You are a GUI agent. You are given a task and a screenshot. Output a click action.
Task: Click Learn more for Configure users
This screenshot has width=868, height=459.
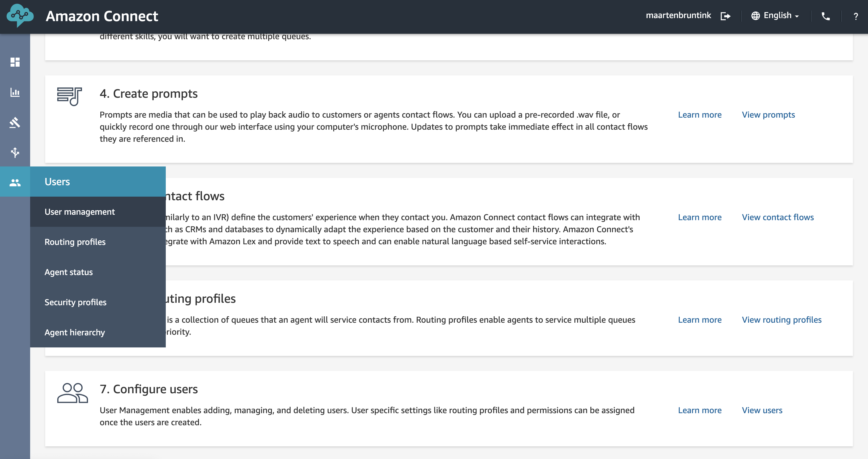[x=700, y=410]
